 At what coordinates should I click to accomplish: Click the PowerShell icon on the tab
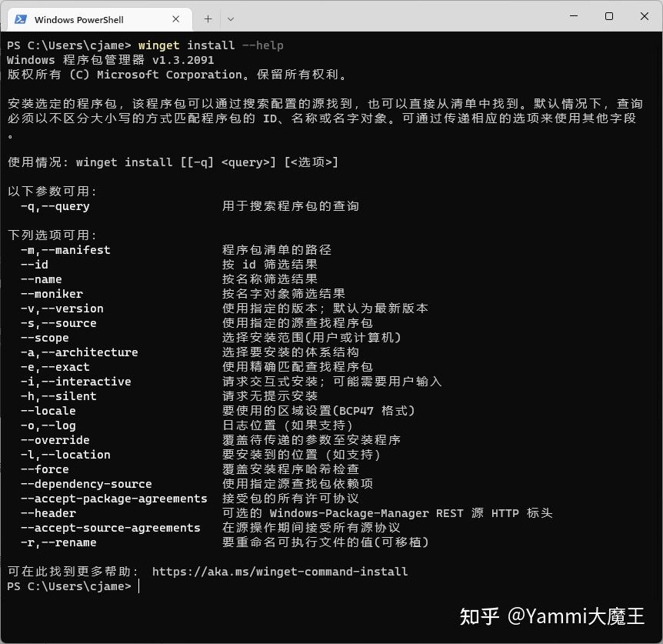pos(21,19)
